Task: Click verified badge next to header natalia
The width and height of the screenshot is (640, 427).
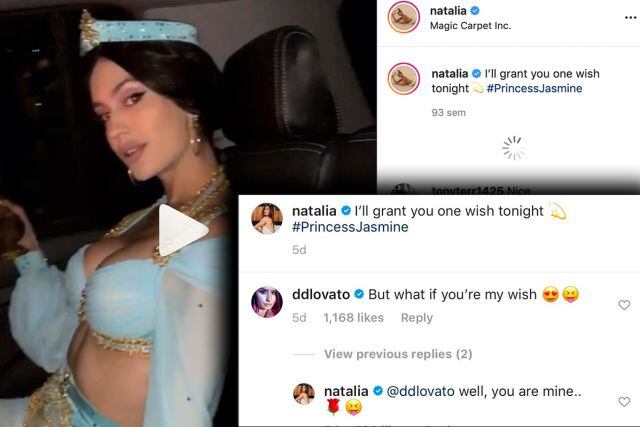Action: [x=475, y=11]
